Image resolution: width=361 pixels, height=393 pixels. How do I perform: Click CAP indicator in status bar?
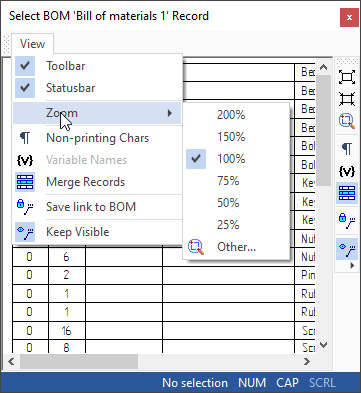(x=287, y=383)
